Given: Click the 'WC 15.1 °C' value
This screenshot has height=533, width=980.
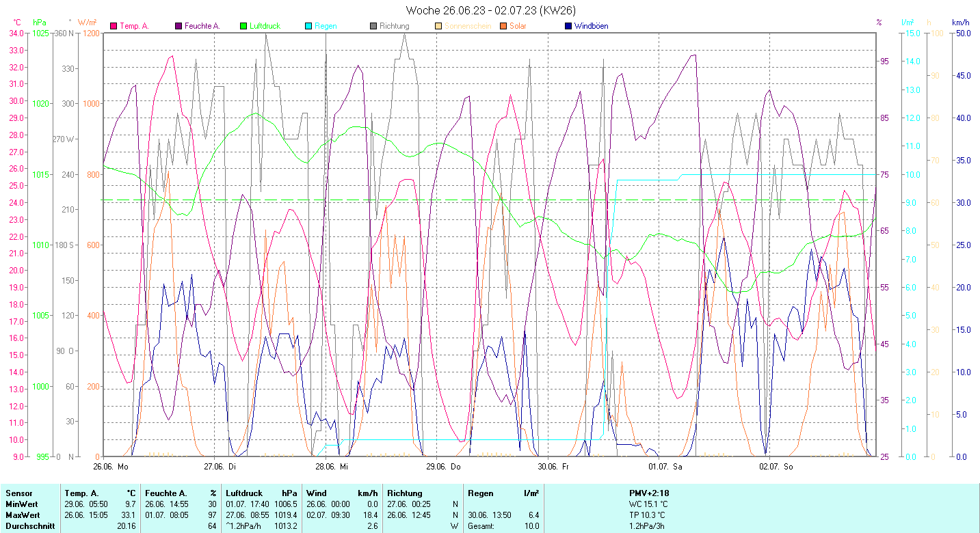Looking at the screenshot, I should coord(648,504).
